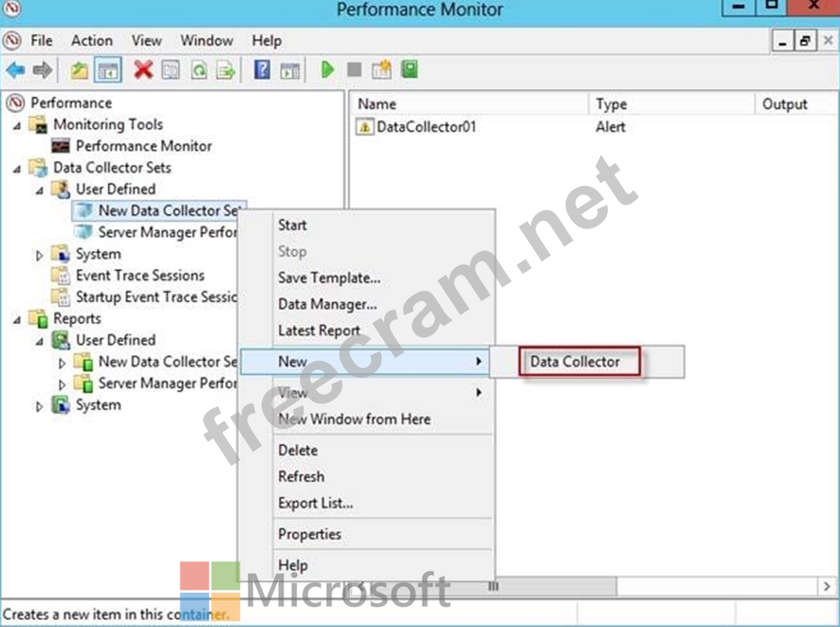The image size is (840, 627).
Task: Open the Help menu in the menu bar
Action: pos(267,41)
